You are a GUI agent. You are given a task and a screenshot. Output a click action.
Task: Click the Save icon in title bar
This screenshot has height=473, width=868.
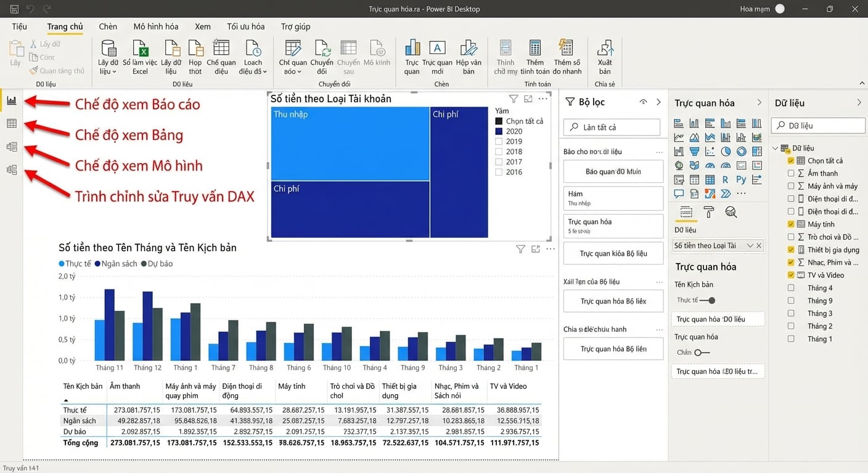coord(14,9)
